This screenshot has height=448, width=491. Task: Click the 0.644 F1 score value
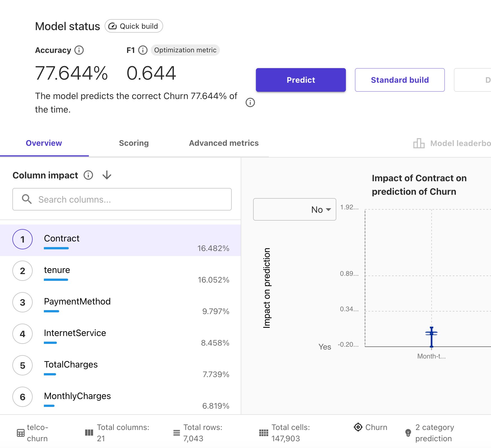pos(151,73)
